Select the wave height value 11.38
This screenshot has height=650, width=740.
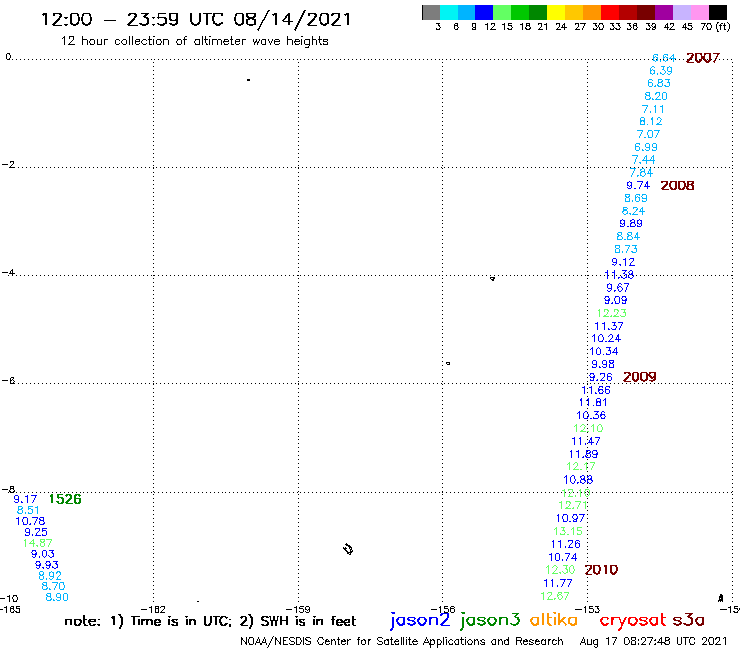pos(619,275)
